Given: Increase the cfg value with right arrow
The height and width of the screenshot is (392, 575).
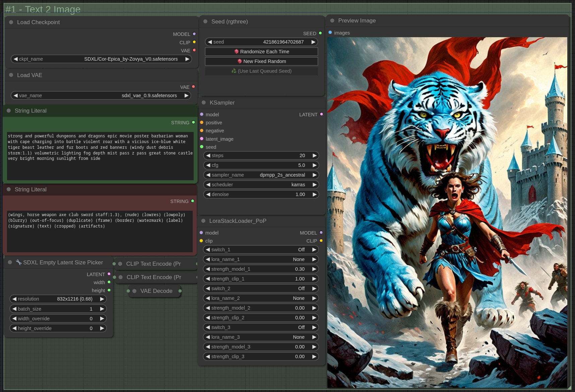Looking at the screenshot, I should click(314, 165).
